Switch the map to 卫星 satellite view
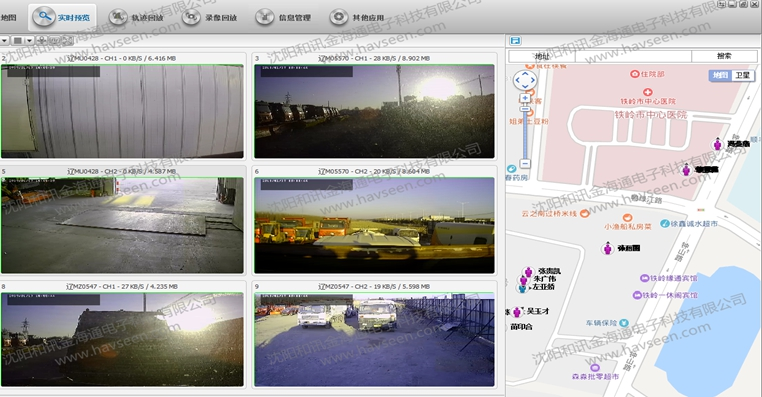The width and height of the screenshot is (762, 397). click(x=743, y=75)
